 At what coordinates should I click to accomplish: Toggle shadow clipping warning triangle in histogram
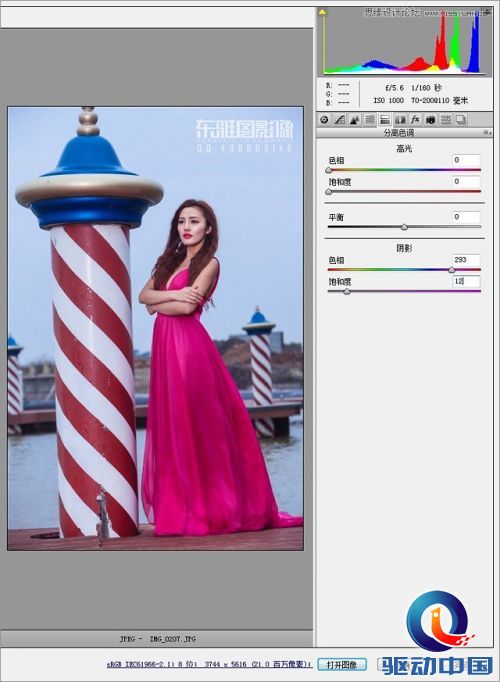tap(322, 12)
